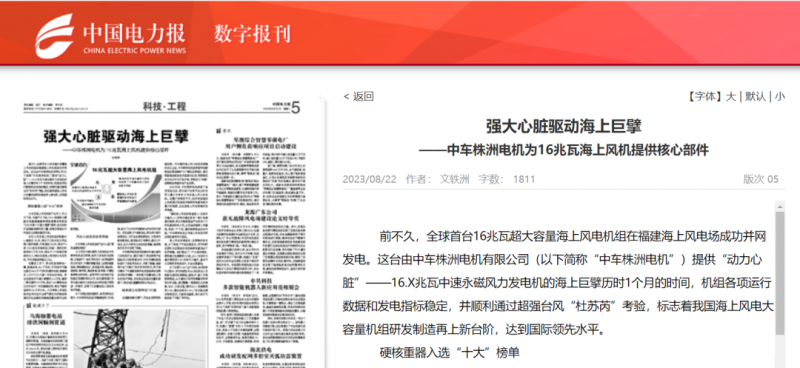Click the article text scrollbar thumb
This screenshot has height=368, width=800.
(780, 273)
